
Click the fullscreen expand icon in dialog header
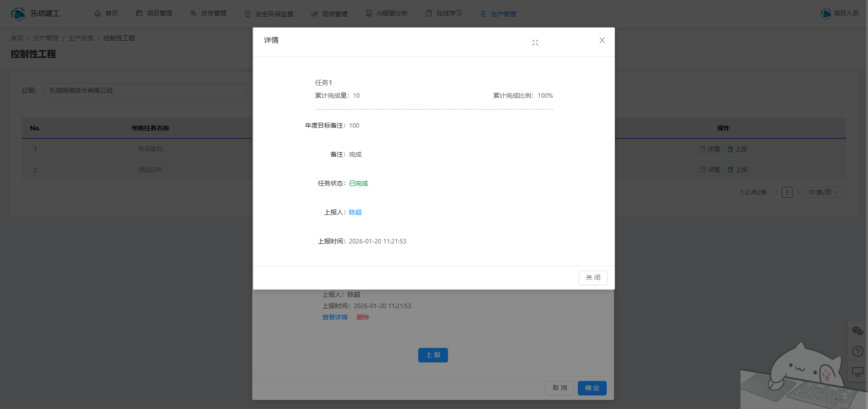[535, 43]
